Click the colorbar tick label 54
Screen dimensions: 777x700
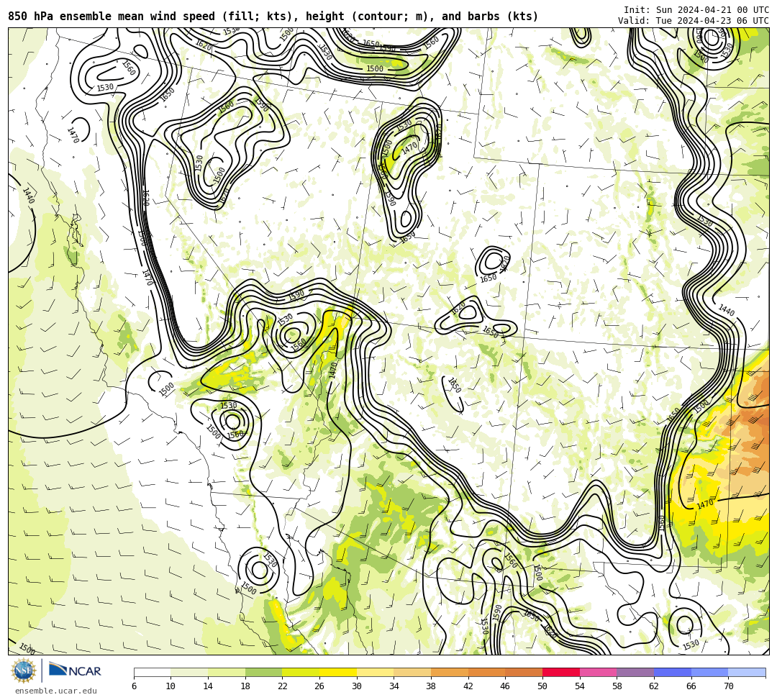coord(579,686)
